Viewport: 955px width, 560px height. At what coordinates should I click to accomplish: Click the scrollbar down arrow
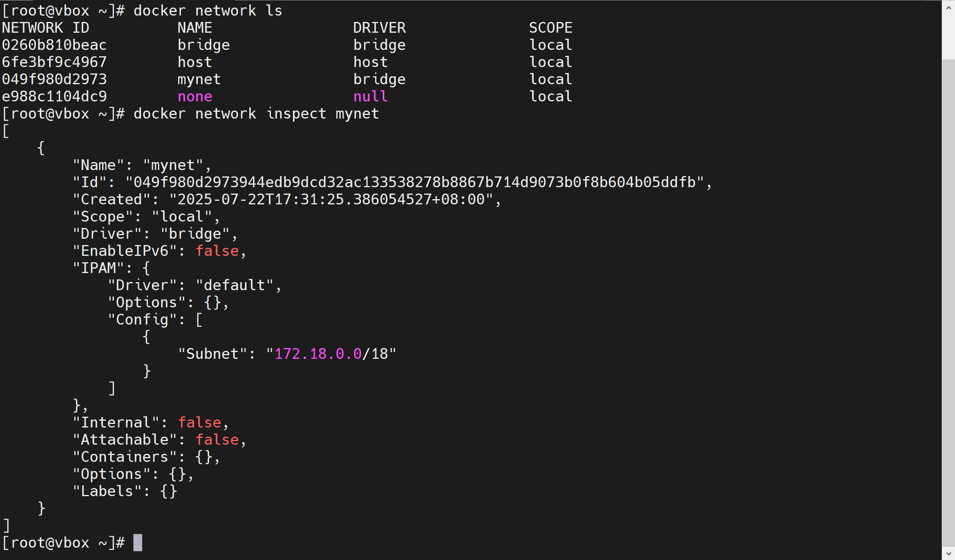click(x=948, y=553)
